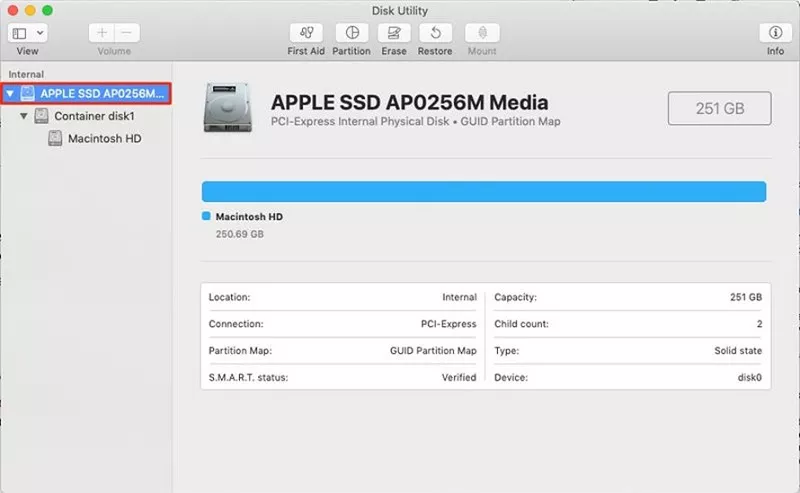Select APPLE SSD AP0256M in sidebar
The width and height of the screenshot is (800, 493).
tap(100, 94)
